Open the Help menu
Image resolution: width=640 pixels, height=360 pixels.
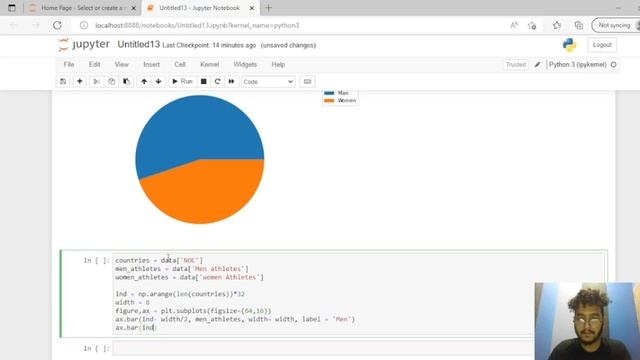click(x=278, y=64)
